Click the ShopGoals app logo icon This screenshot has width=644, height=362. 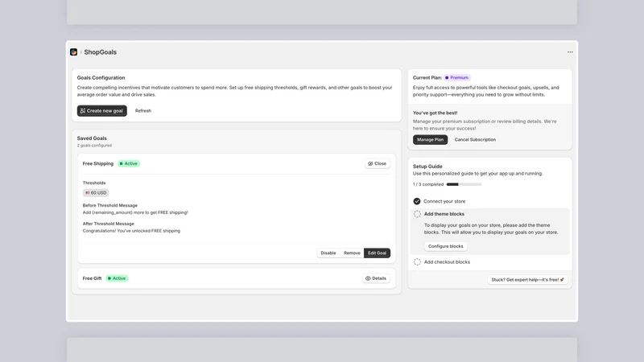pos(73,52)
